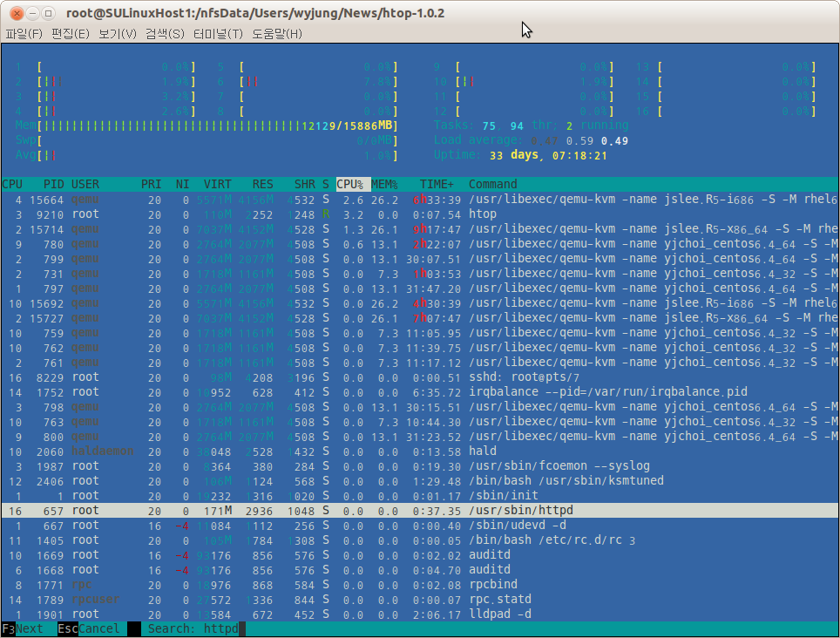Sort by the Command column header

click(x=493, y=184)
